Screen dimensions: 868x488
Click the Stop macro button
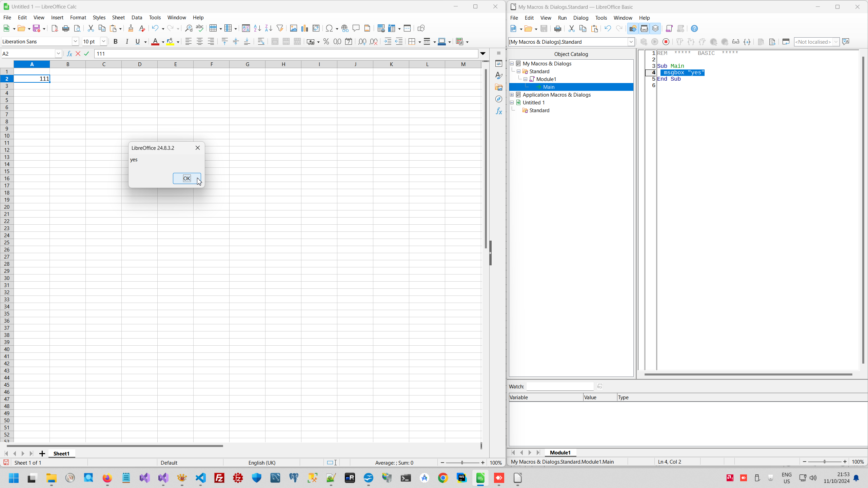(x=666, y=42)
